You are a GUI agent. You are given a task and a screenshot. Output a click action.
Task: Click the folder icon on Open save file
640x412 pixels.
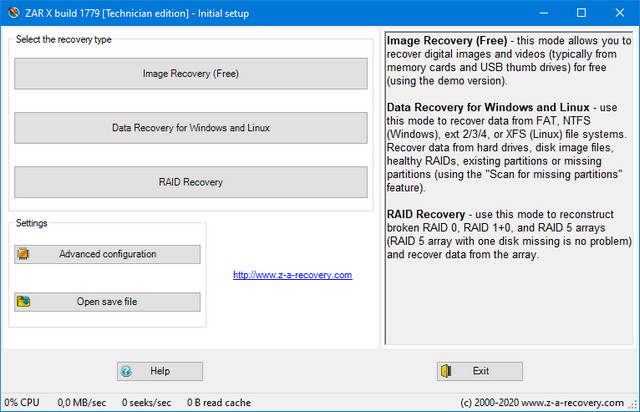click(x=23, y=301)
